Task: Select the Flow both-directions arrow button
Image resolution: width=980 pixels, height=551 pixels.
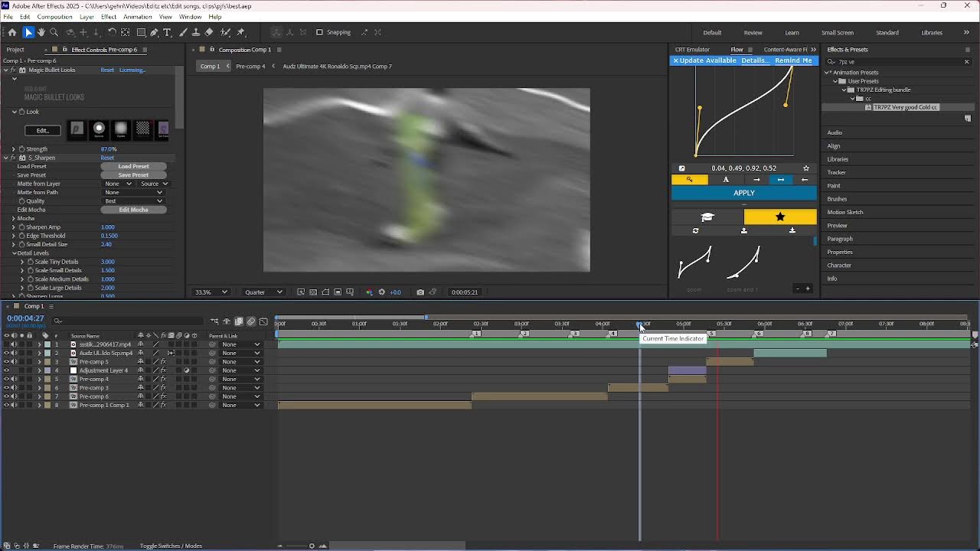Action: pyautogui.click(x=780, y=180)
